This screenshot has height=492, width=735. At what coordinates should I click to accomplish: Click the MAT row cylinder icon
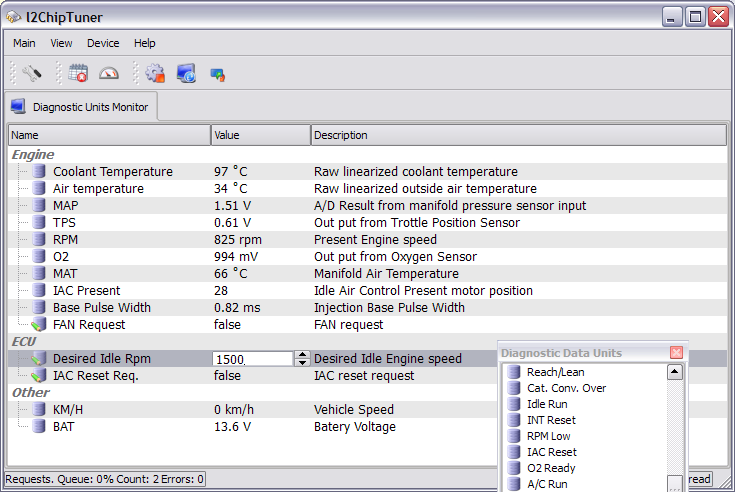pos(39,273)
